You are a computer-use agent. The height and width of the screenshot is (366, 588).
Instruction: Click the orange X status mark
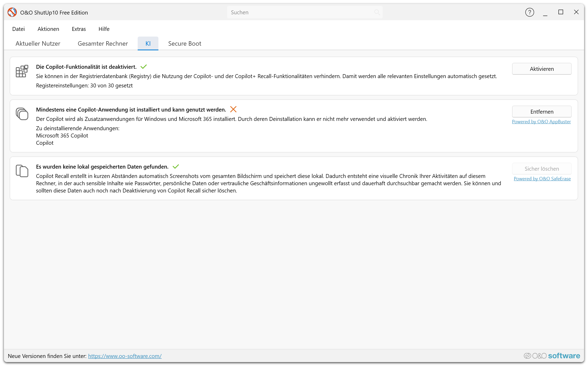[233, 109]
